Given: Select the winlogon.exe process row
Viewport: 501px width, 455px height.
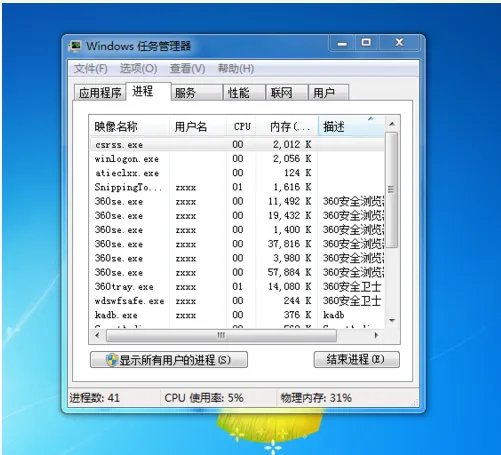Looking at the screenshot, I should (237, 159).
